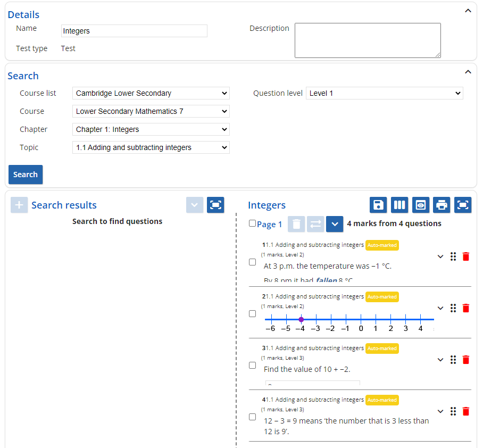Tick the checkbox for question 2
The height and width of the screenshot is (448, 483).
click(252, 314)
